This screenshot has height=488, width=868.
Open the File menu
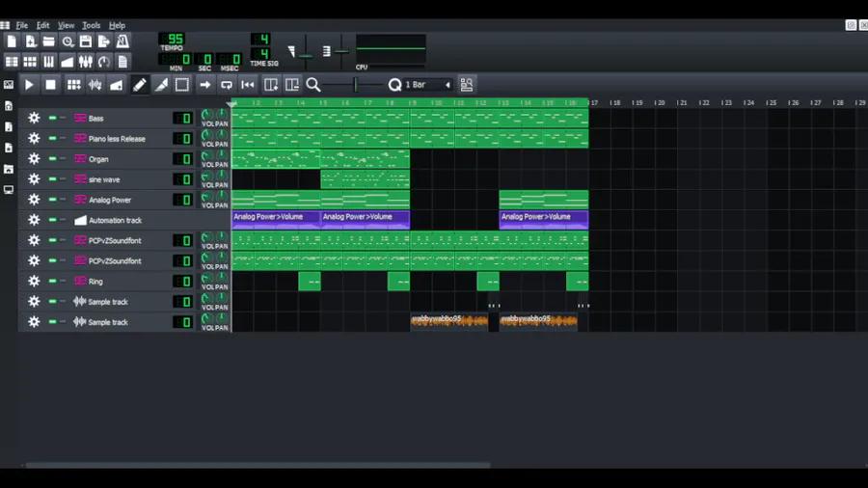[x=21, y=25]
